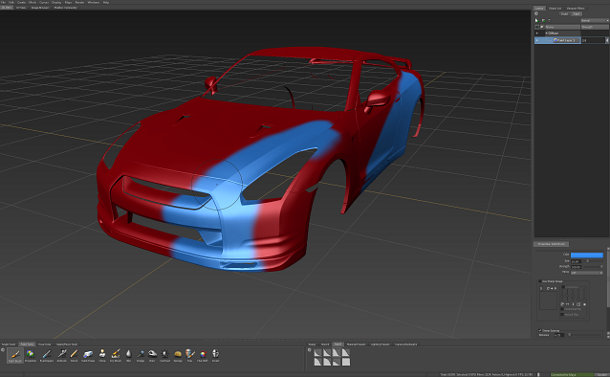
Task: Click the opacity arrow on Paint Layer 1
Action: pos(607,40)
